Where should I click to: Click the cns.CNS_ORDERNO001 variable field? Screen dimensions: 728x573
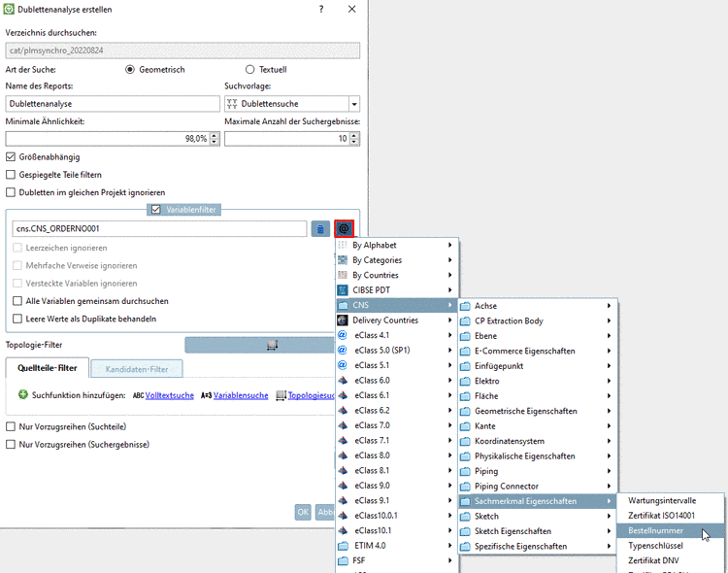(159, 228)
